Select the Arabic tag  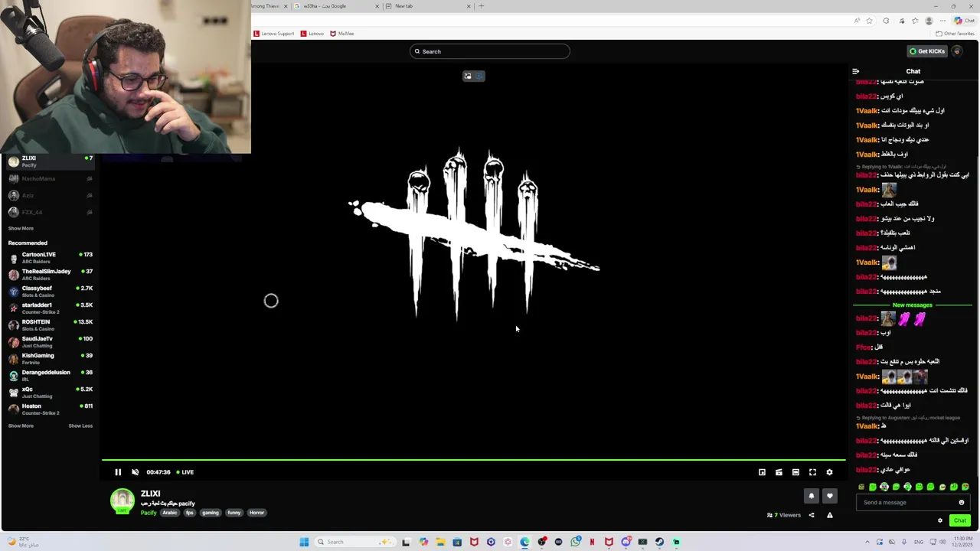[170, 513]
